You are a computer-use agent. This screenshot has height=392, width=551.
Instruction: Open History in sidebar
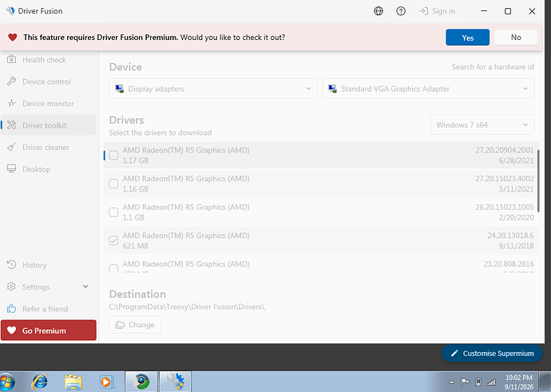coord(49,265)
